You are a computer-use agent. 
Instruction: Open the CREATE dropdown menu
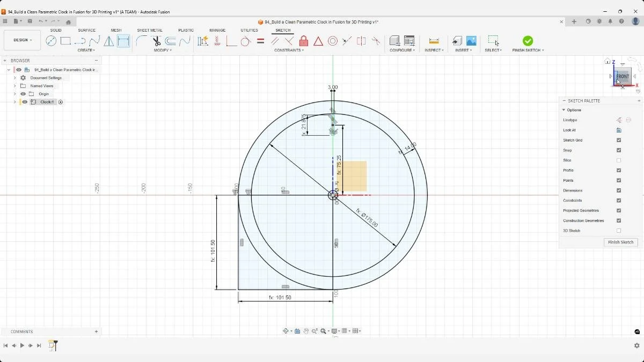(86, 50)
